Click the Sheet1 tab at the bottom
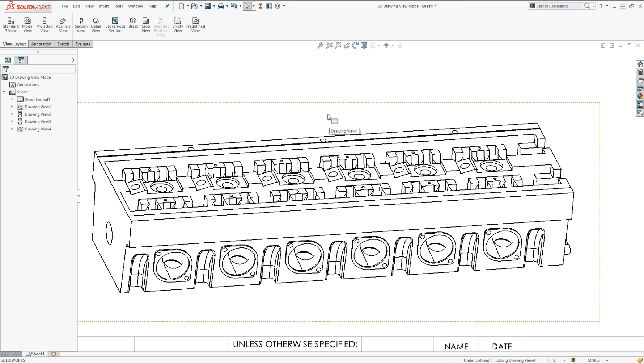This screenshot has height=363, width=644. pos(35,354)
